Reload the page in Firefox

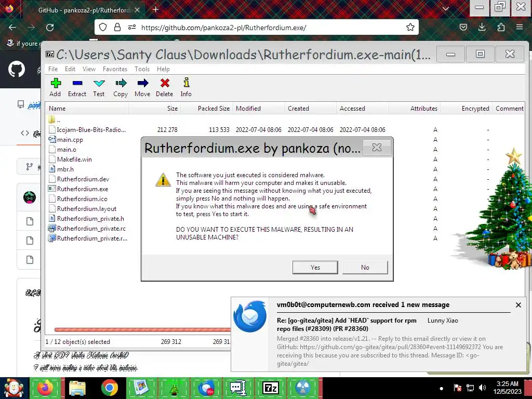50,27
